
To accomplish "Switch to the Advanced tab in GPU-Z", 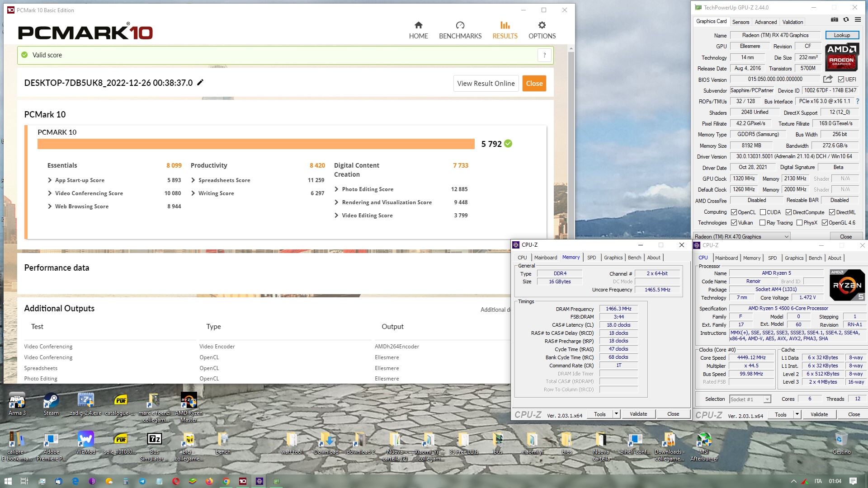I will tap(765, 22).
